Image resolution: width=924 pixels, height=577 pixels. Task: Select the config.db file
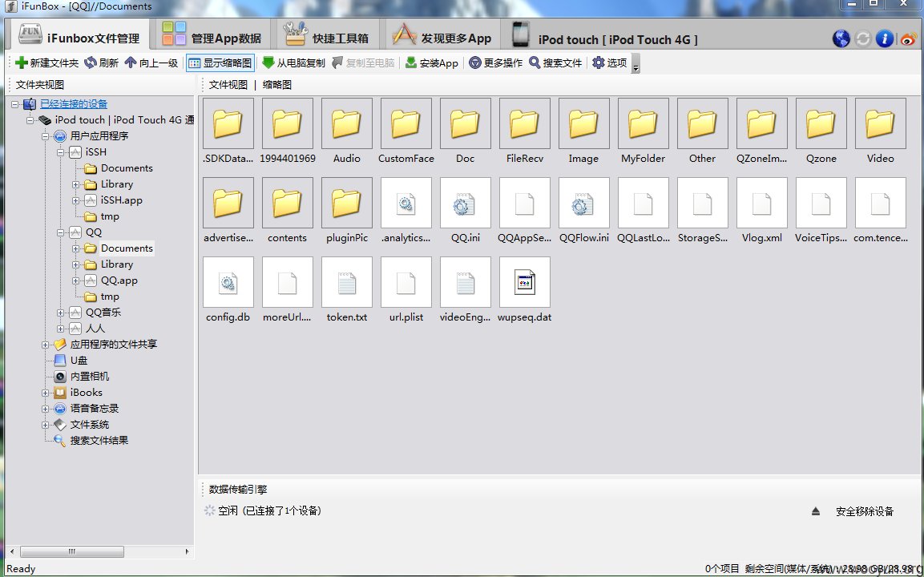[x=228, y=290]
